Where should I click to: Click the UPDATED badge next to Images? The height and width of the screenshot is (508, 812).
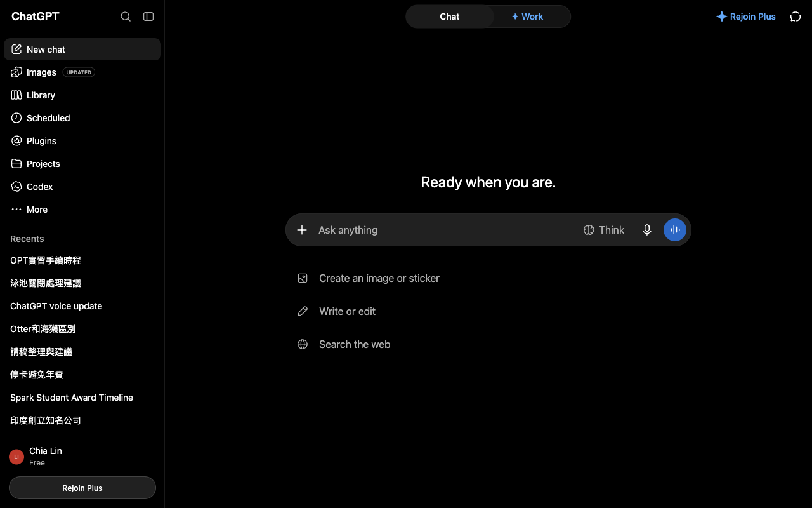pyautogui.click(x=79, y=72)
